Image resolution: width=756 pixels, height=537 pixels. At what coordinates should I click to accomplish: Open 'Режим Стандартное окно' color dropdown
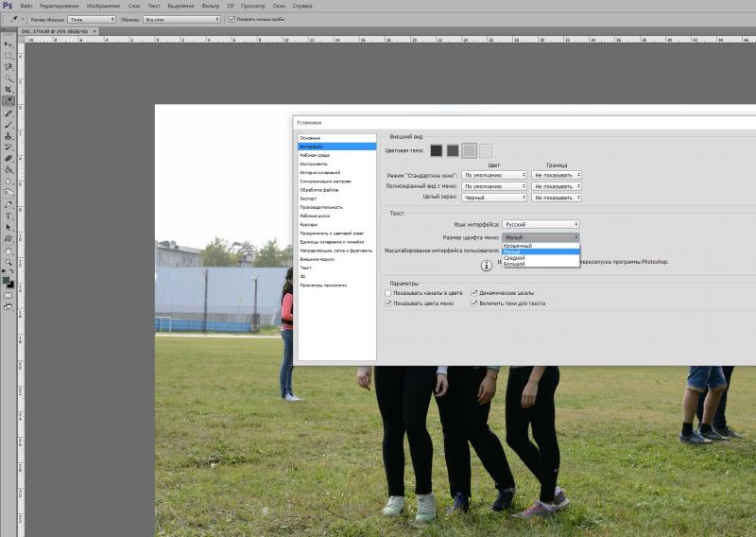point(493,175)
